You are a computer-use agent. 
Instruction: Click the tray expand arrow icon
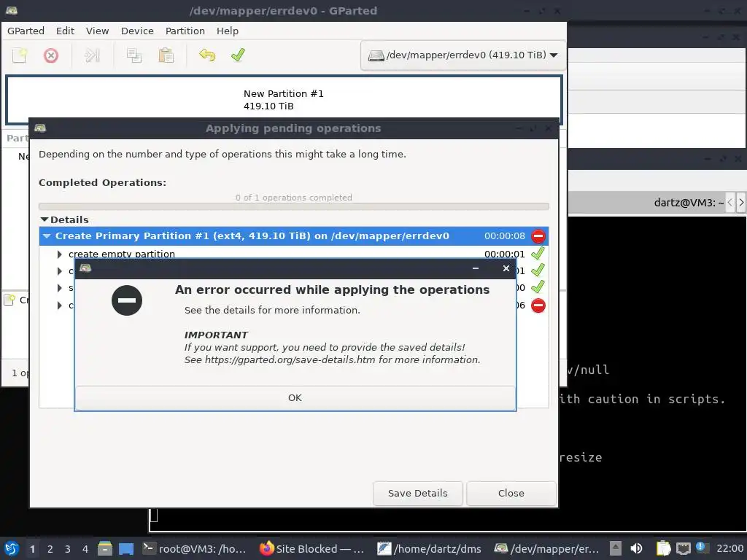click(616, 548)
